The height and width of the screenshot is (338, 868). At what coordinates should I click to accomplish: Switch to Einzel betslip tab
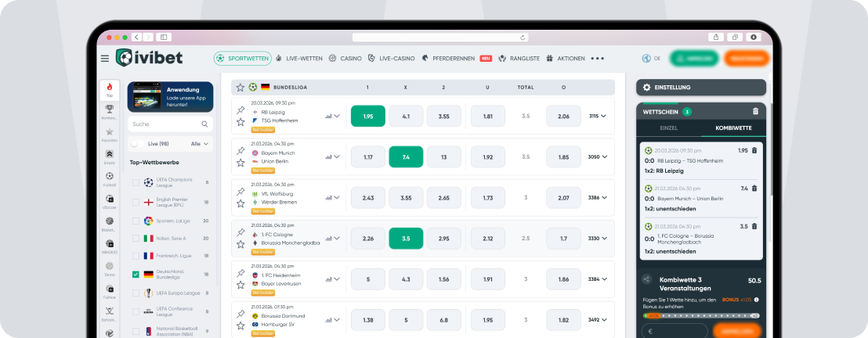[x=669, y=128]
